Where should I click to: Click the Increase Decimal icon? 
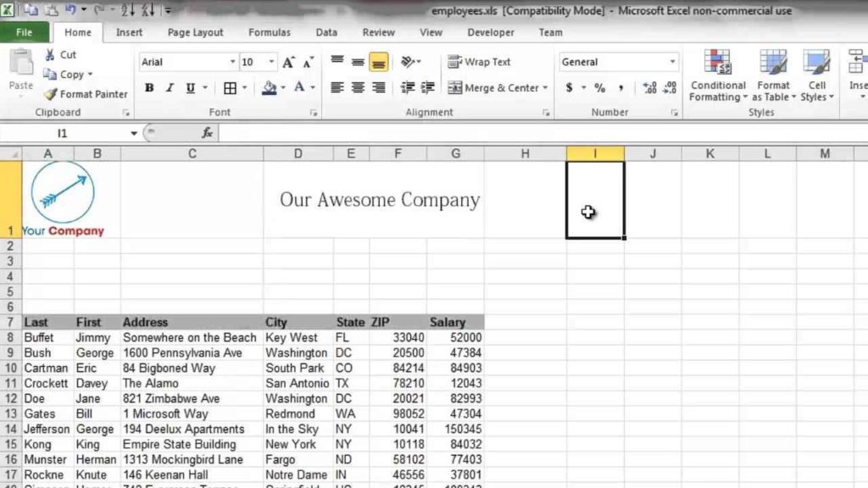649,88
